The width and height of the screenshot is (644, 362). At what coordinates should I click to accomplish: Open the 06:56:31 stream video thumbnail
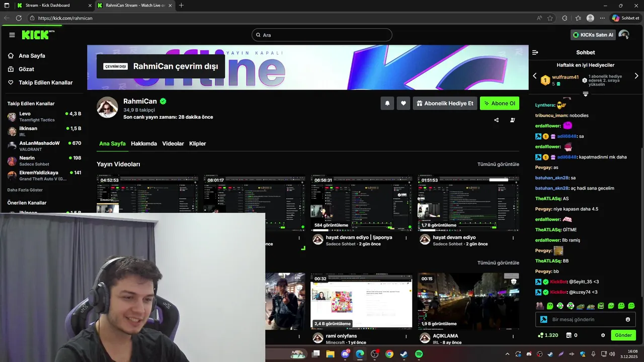tap(361, 203)
